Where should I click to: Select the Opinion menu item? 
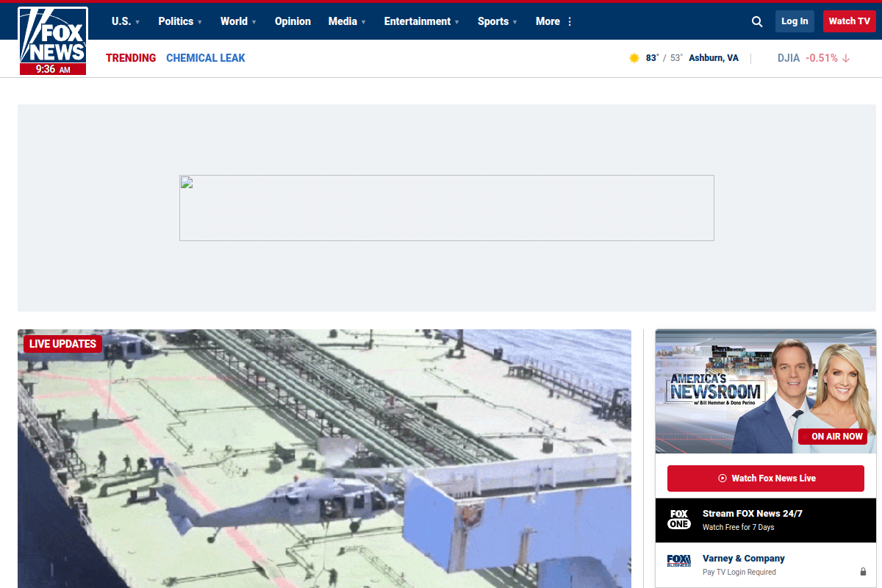[293, 21]
